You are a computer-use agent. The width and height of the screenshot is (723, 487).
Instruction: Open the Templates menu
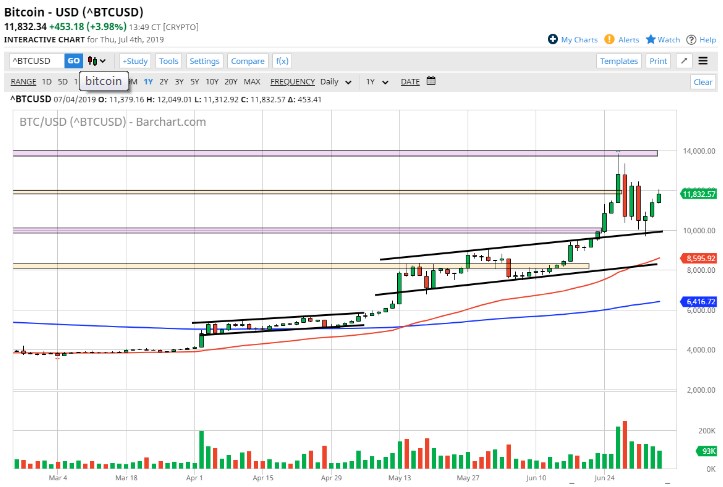pos(618,61)
